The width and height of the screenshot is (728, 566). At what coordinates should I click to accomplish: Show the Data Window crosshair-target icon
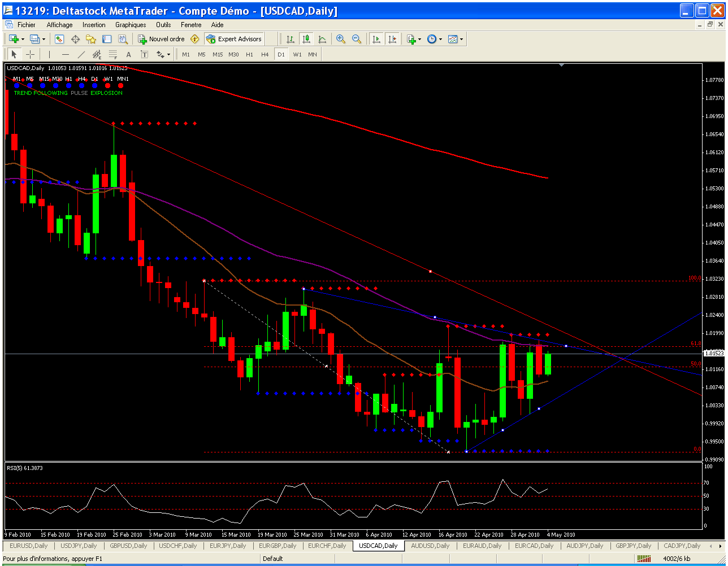(75, 39)
